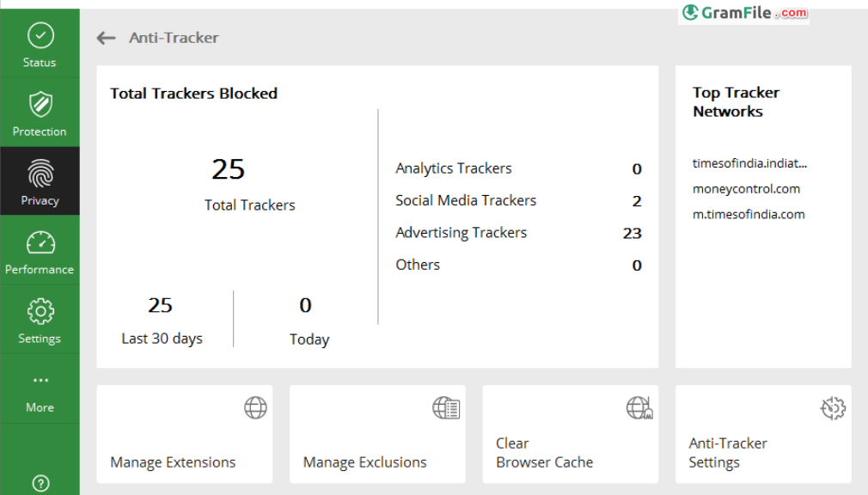The height and width of the screenshot is (495, 868).
Task: Click the back arrow beside Anti-Tracker
Action: 106,38
